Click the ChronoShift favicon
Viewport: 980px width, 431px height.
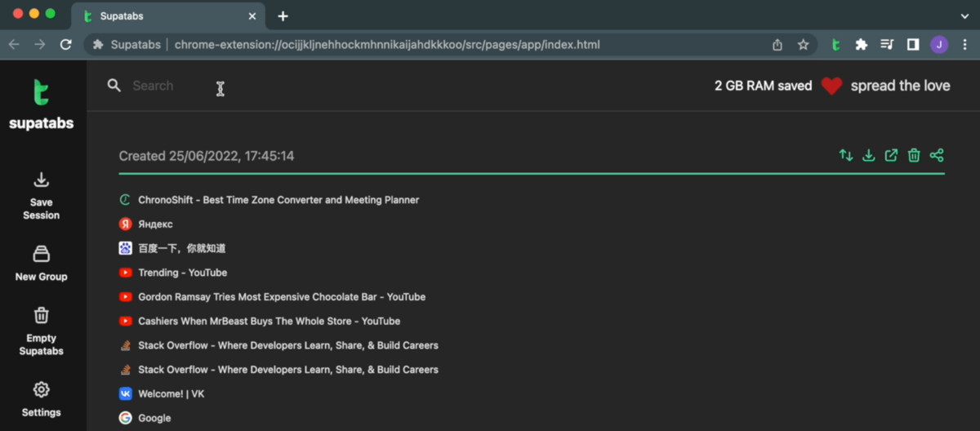point(125,200)
